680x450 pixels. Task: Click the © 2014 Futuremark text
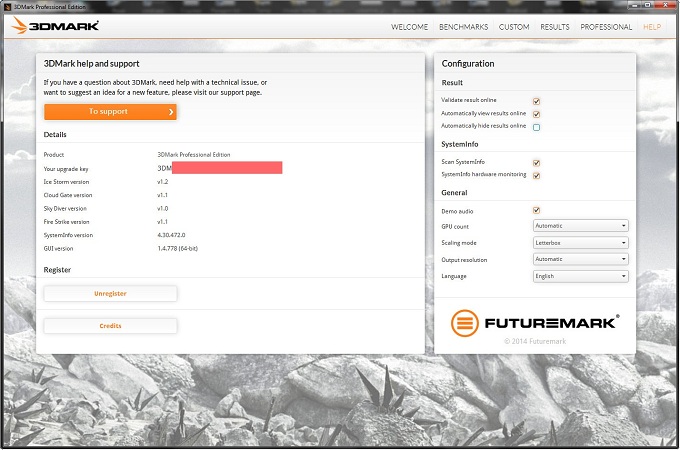click(x=535, y=341)
